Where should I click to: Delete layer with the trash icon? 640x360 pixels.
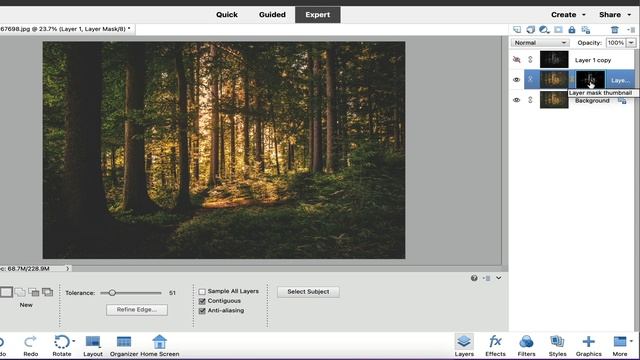(x=615, y=30)
